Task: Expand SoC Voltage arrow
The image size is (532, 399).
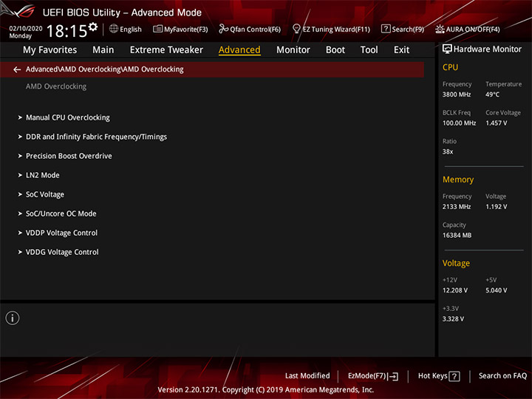Action: (20, 194)
